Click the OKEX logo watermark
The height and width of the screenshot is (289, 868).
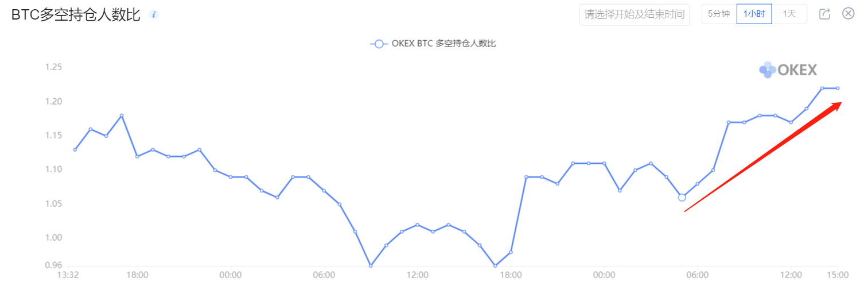click(788, 70)
